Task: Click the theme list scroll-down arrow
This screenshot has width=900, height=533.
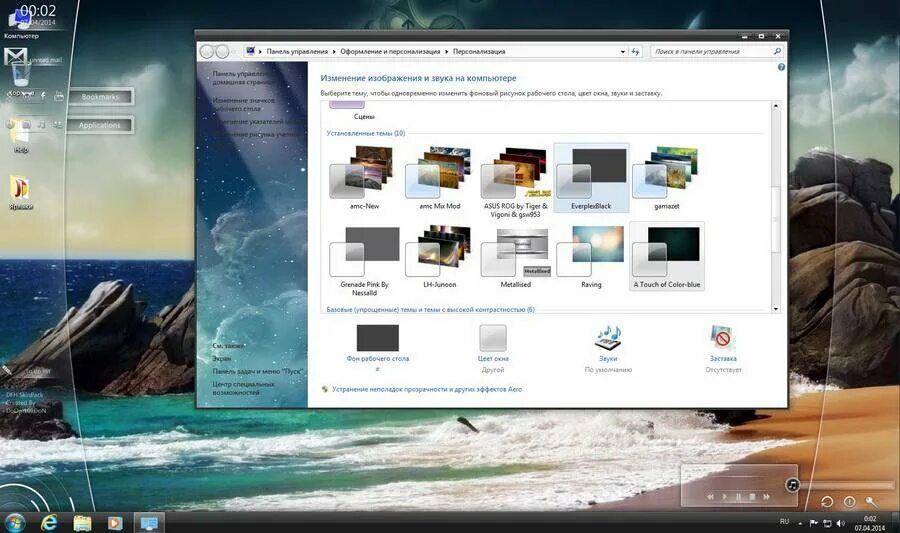Action: pyautogui.click(x=775, y=309)
